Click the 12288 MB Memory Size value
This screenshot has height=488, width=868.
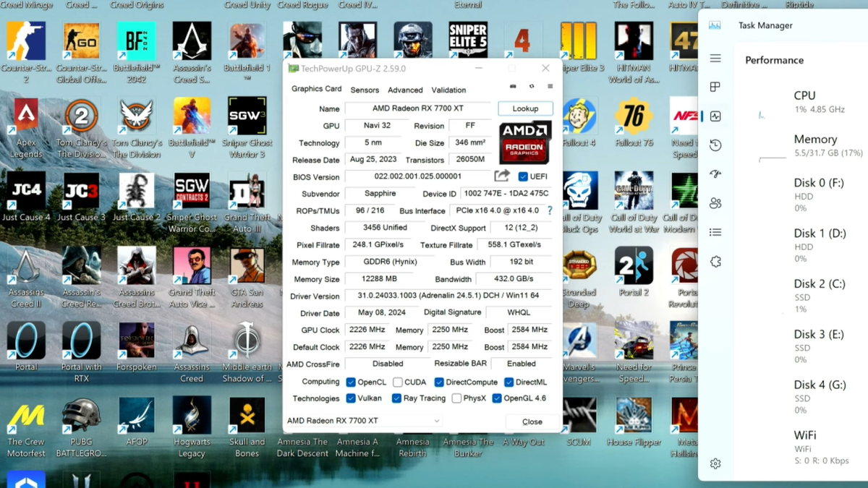(380, 278)
